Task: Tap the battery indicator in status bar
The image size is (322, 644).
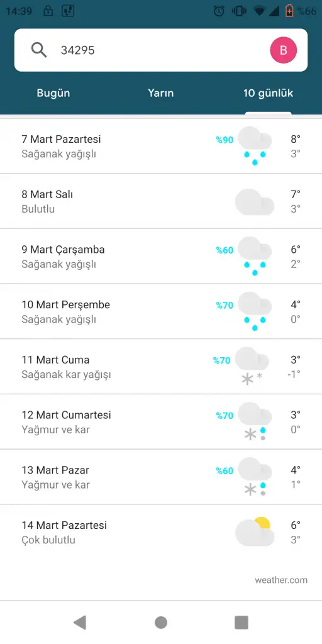Action: coord(289,11)
